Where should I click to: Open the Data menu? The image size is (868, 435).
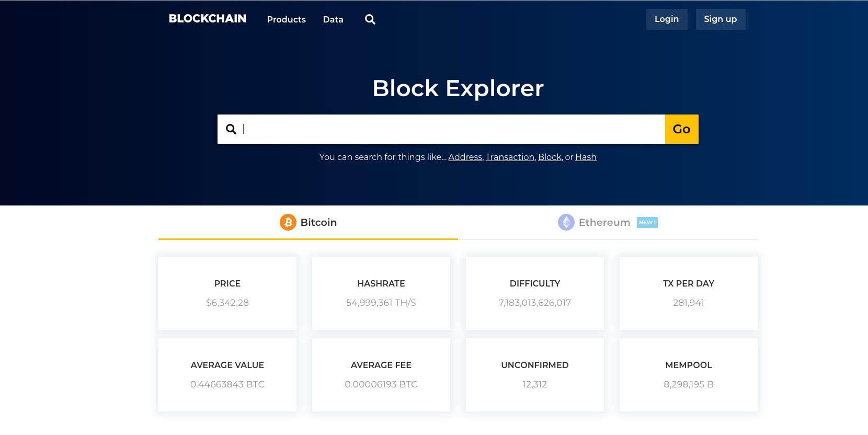point(333,19)
